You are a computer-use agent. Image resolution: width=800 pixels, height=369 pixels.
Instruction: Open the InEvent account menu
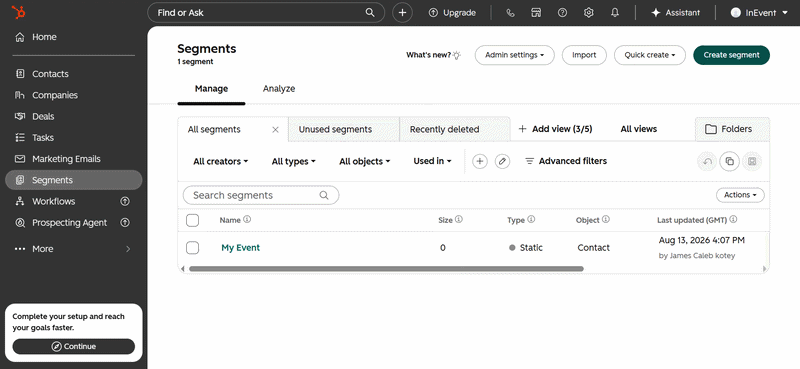759,13
